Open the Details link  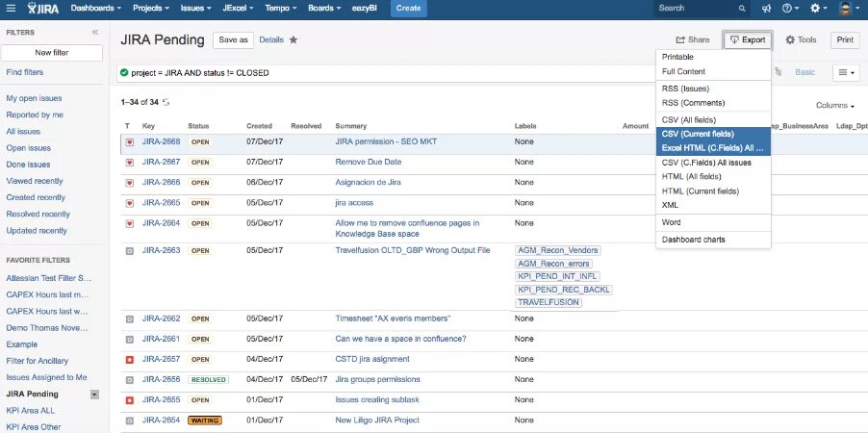271,39
